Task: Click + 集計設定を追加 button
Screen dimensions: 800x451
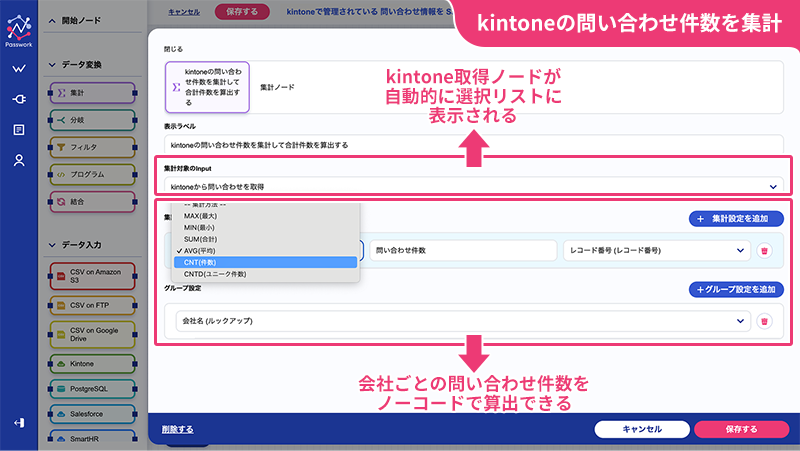Action: 736,219
